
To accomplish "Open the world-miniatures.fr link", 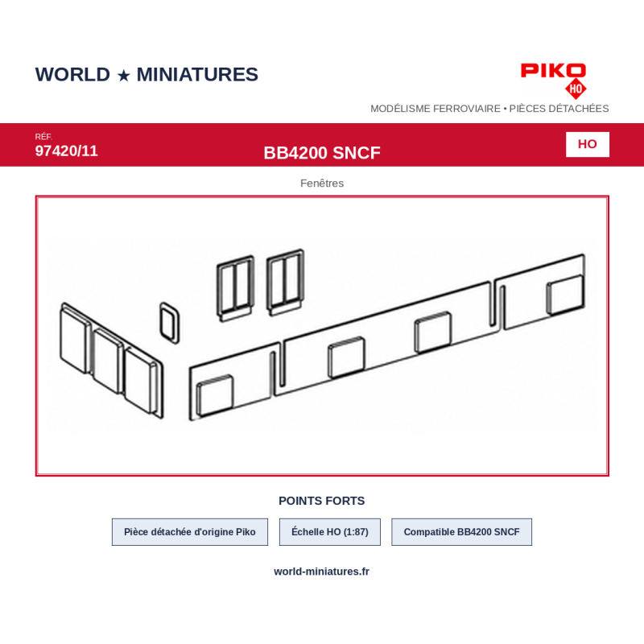I will (x=321, y=572).
